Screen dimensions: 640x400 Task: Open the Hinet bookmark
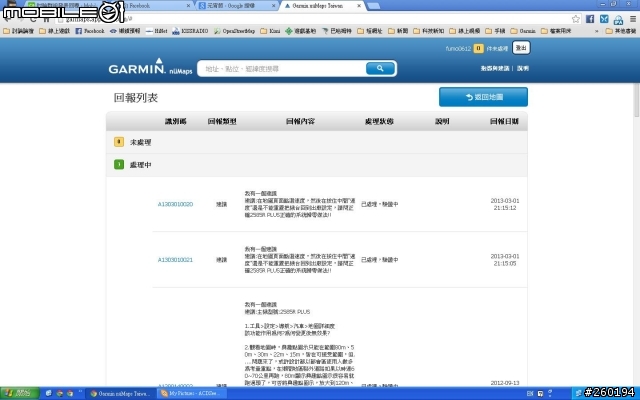(156, 31)
